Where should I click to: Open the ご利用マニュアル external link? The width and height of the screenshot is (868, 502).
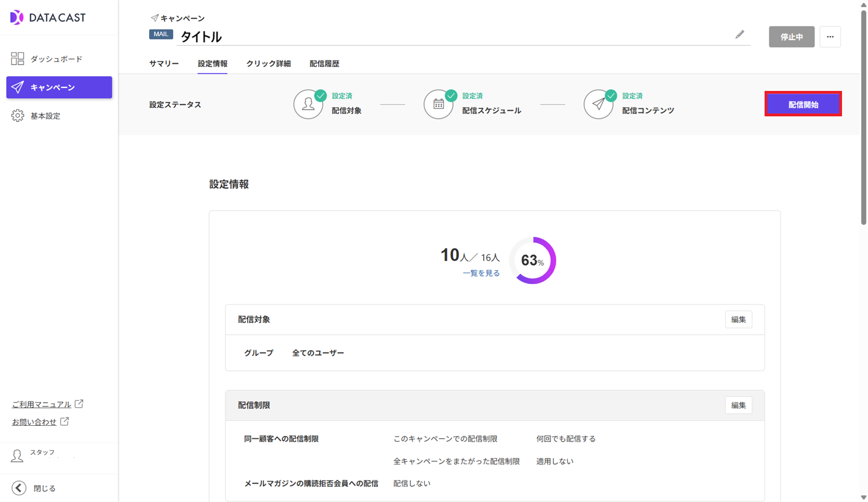[x=42, y=404]
